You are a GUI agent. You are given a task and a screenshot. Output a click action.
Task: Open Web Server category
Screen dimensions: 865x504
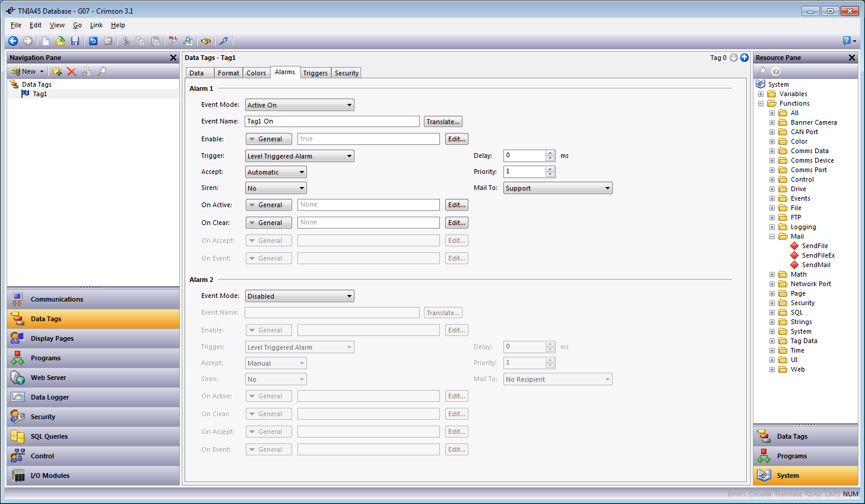point(93,378)
